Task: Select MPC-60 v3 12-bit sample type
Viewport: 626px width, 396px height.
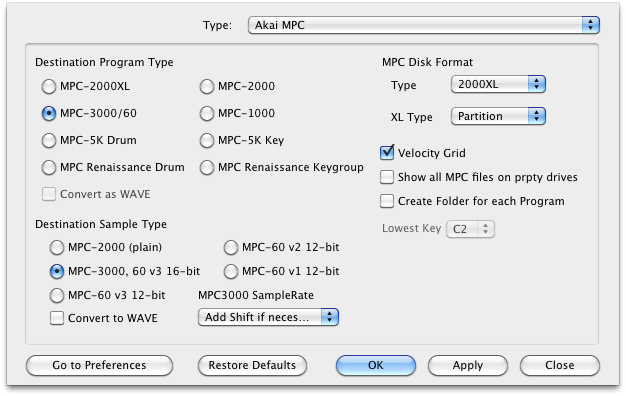Action: tap(57, 295)
